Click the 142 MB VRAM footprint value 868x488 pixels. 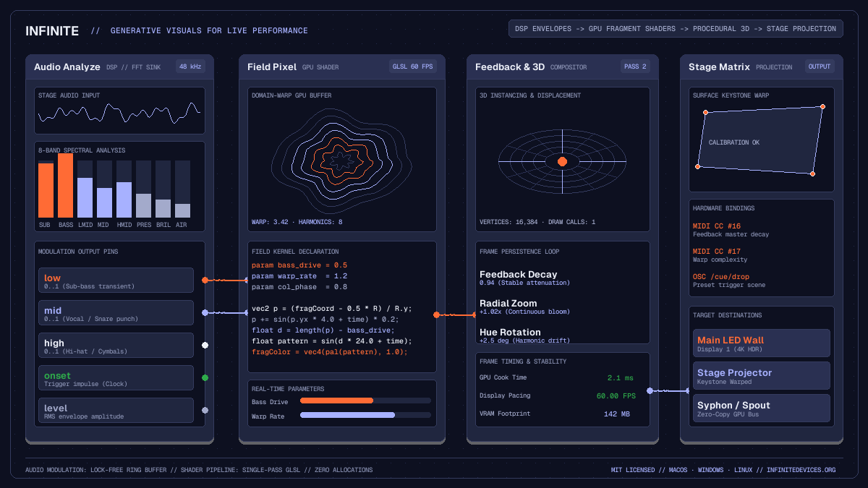coord(616,414)
